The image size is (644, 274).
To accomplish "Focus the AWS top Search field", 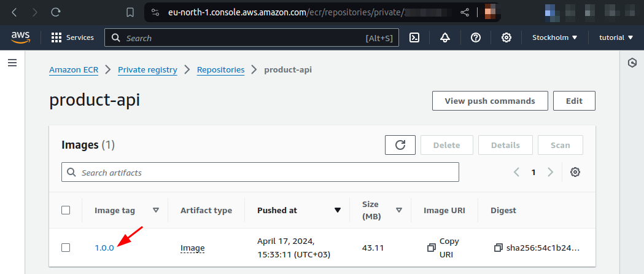I will coord(252,38).
